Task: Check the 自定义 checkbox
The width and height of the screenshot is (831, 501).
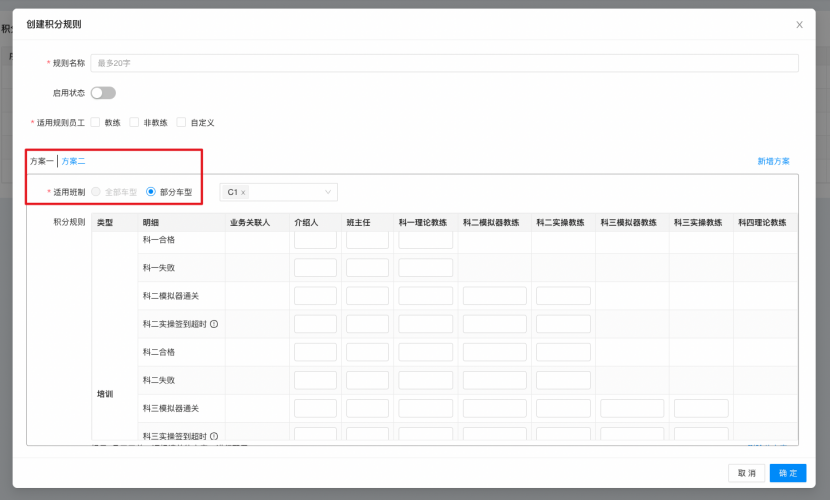Action: pos(181,122)
